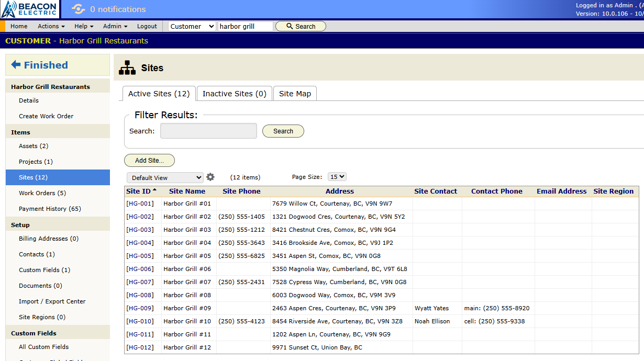Open the Actions menu
Viewport: 644px width, 361px height.
coord(51,26)
